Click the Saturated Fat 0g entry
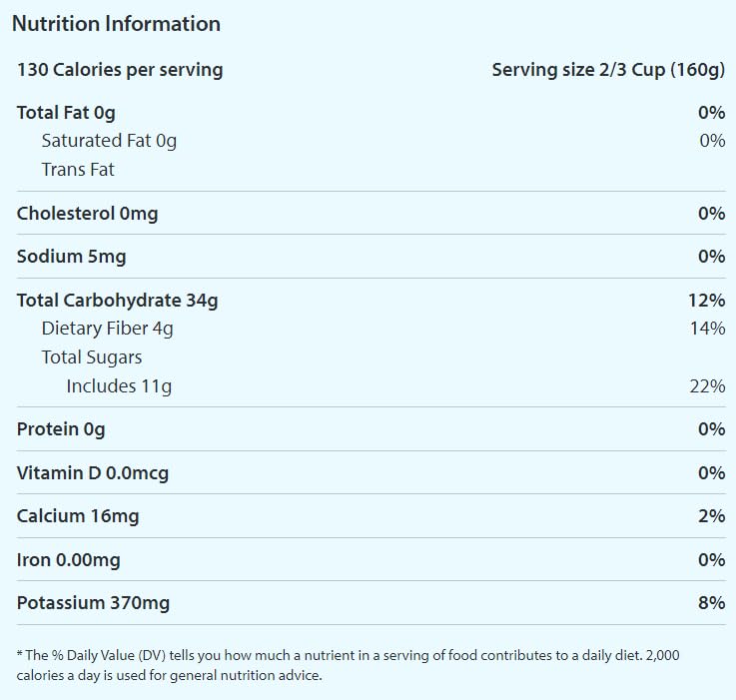This screenshot has height=700, width=736. pos(109,141)
